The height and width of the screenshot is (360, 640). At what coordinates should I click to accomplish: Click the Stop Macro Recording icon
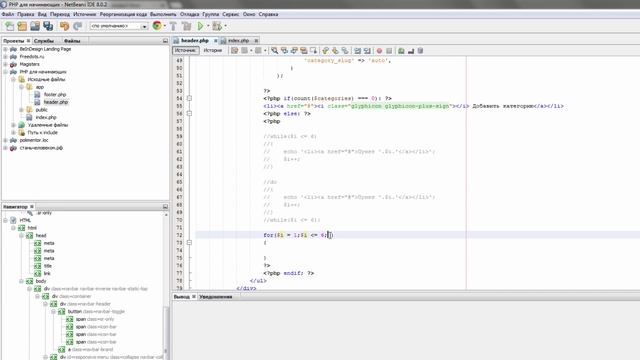389,51
